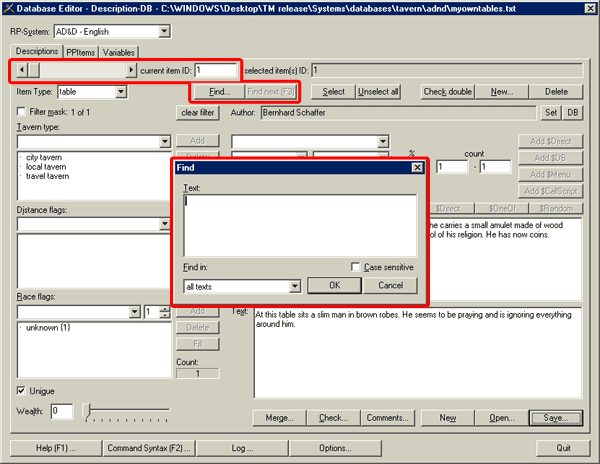The width and height of the screenshot is (600, 464).
Task: Click the item scrollbar right arrow
Action: pos(131,71)
